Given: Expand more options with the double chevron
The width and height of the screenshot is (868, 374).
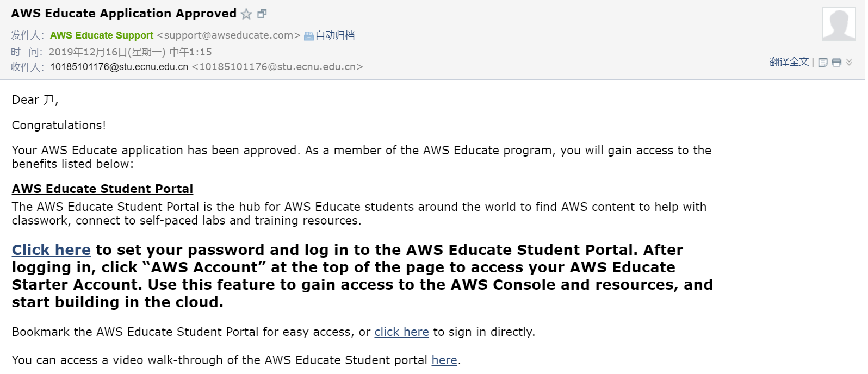Looking at the screenshot, I should [x=849, y=62].
